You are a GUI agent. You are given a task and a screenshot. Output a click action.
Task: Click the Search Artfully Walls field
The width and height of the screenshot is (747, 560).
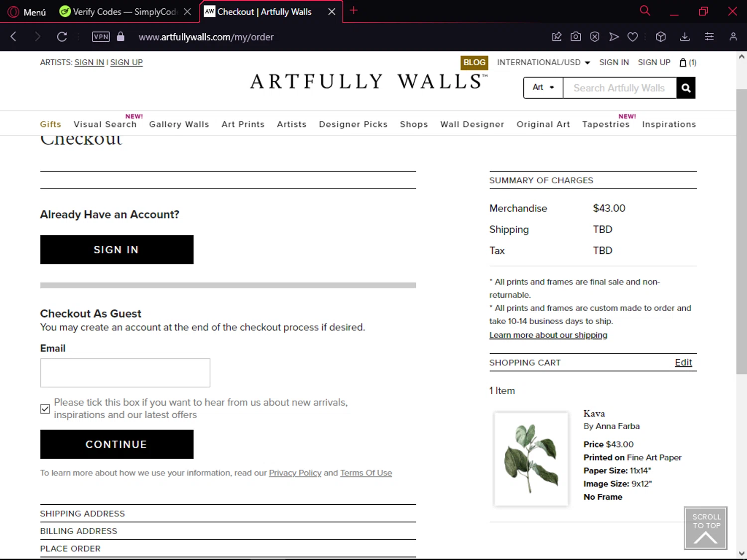click(x=620, y=88)
